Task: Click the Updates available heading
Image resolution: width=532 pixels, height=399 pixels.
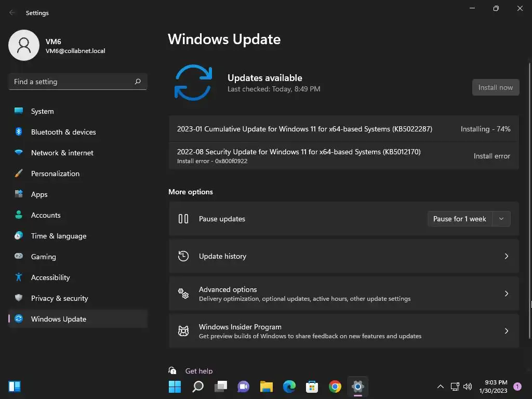Action: 264,78
